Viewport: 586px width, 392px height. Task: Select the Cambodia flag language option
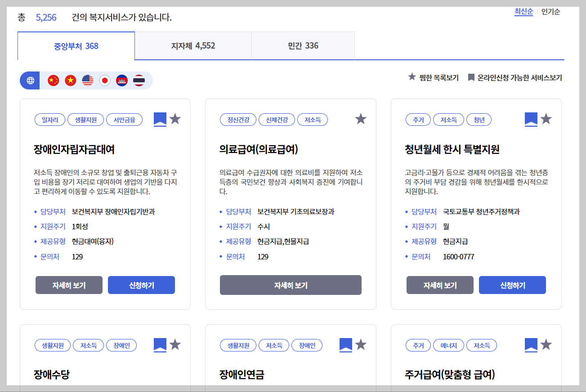(122, 80)
